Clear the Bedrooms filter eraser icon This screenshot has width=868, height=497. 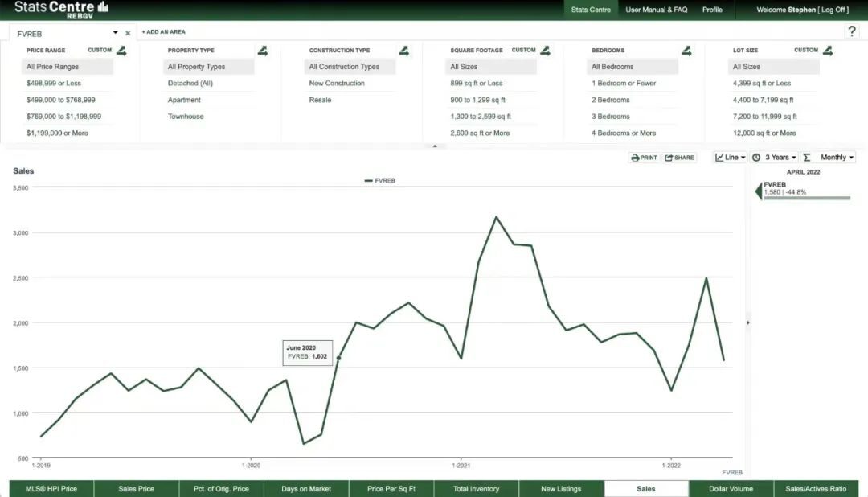pyautogui.click(x=686, y=51)
